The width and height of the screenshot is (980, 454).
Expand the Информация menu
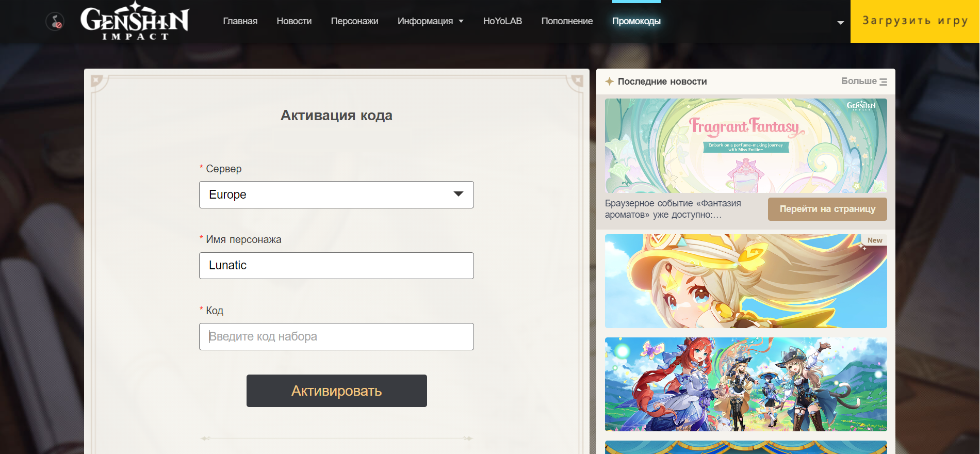click(x=430, y=21)
